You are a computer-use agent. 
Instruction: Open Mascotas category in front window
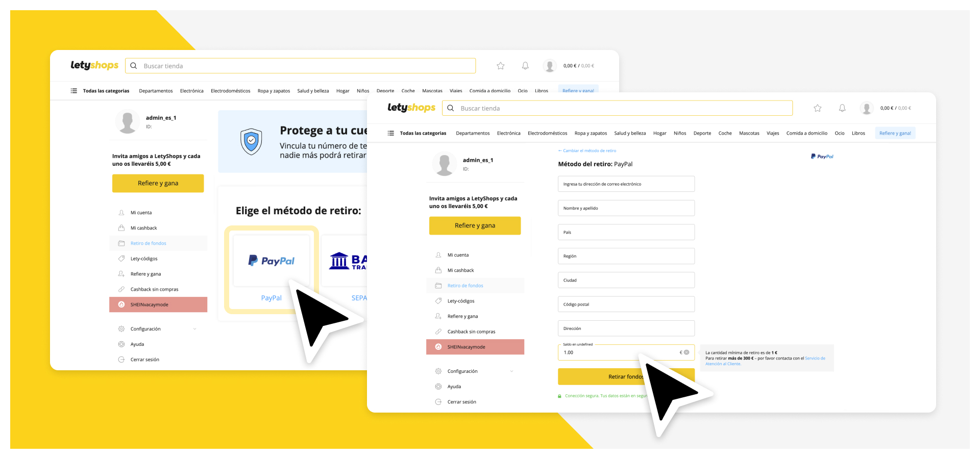coord(749,133)
